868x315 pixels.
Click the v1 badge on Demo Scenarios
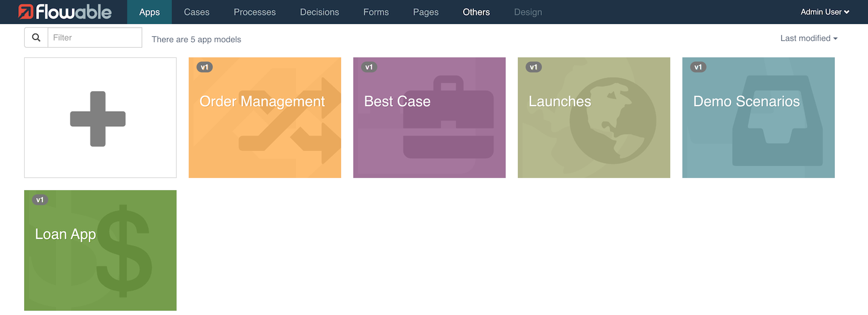click(698, 67)
